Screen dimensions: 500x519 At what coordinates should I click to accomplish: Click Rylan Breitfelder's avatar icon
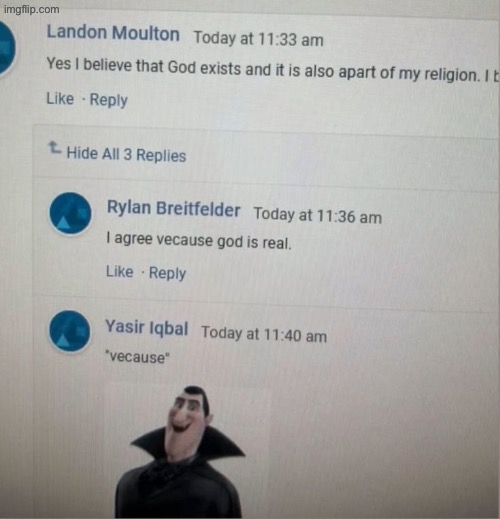pos(70,213)
